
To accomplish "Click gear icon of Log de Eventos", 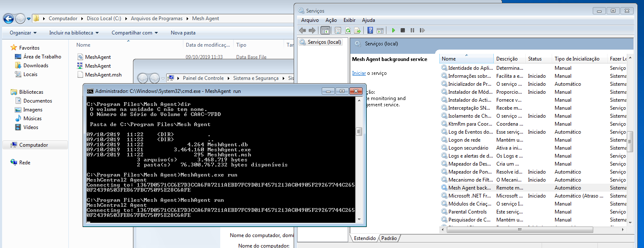I will click(x=444, y=132).
